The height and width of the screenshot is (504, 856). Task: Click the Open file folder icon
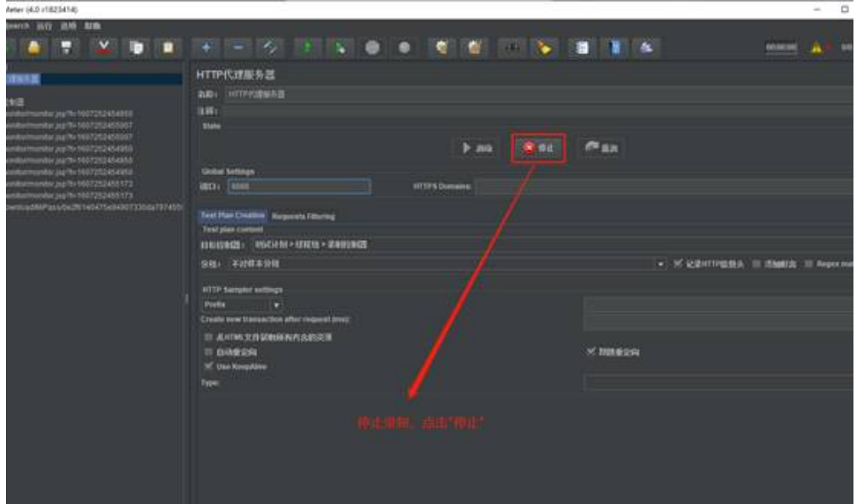pyautogui.click(x=34, y=48)
